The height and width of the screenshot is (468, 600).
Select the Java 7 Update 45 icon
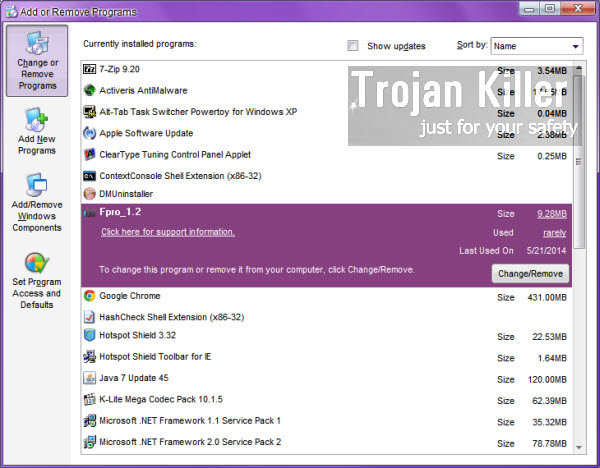90,379
